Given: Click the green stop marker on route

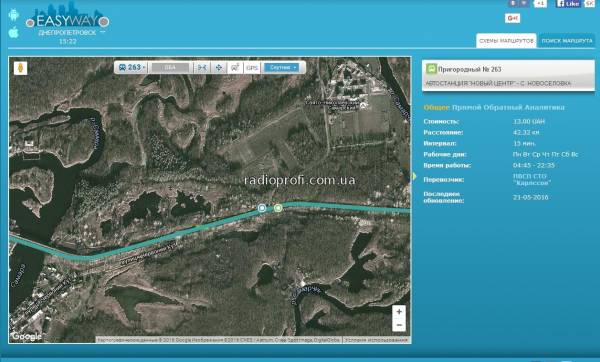Looking at the screenshot, I should point(278,208).
